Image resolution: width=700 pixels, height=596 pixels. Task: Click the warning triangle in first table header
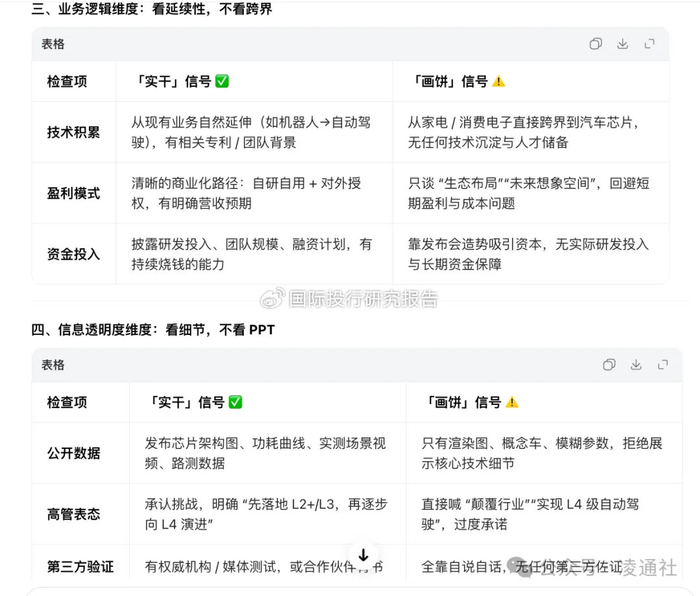click(x=499, y=82)
